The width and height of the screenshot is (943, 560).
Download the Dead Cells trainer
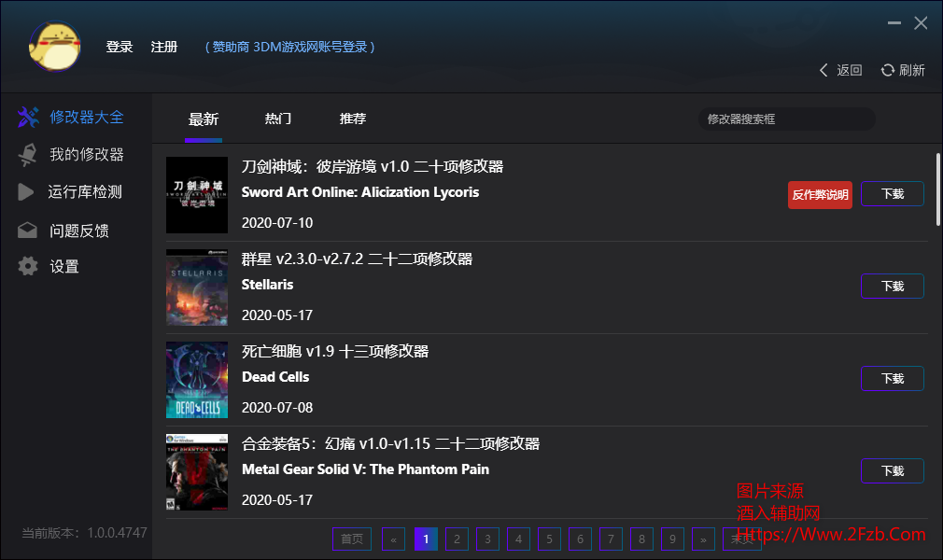892,378
